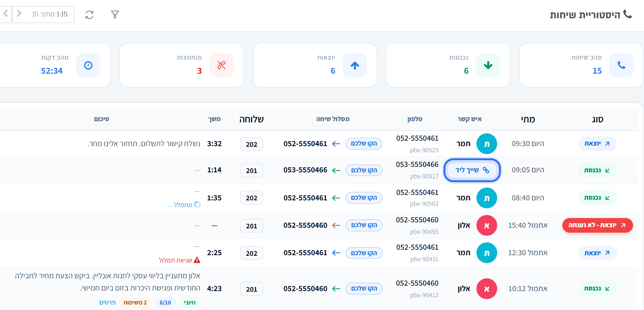
Task: Open Tamar's avatar in 12:30 row
Action: click(487, 253)
